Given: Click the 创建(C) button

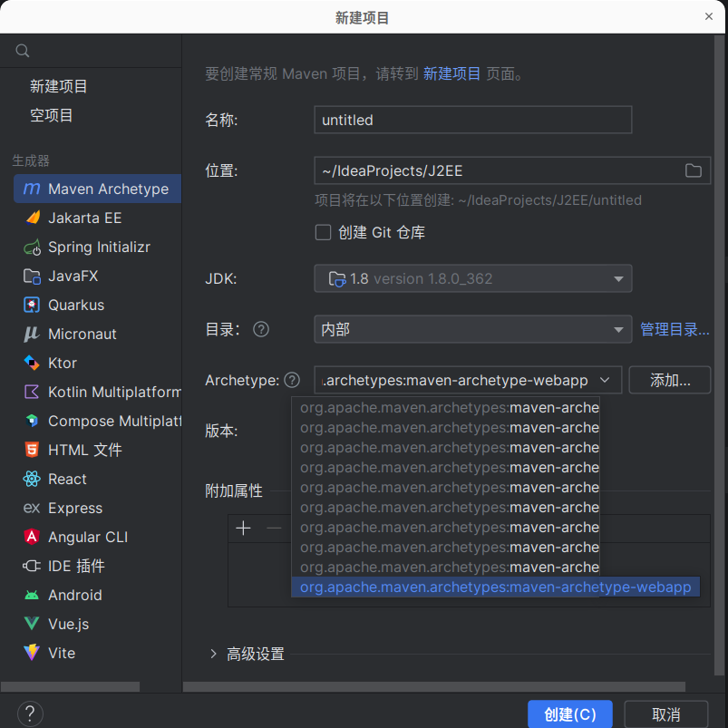Looking at the screenshot, I should pos(570,714).
